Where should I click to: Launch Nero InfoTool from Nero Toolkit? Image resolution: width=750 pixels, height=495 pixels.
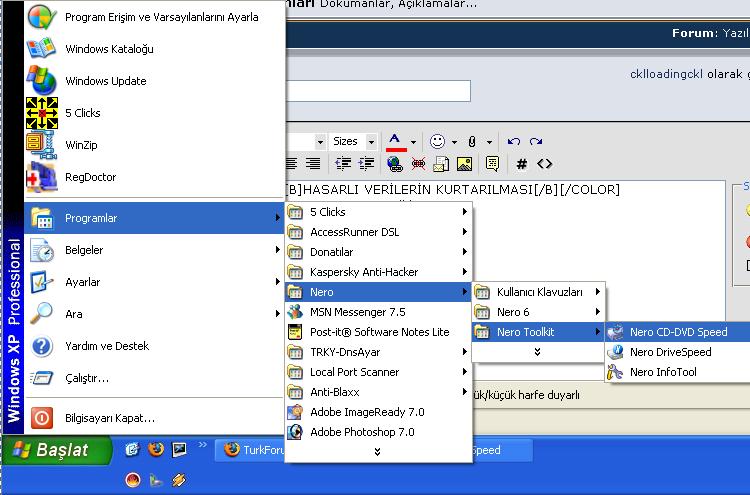[x=662, y=372]
